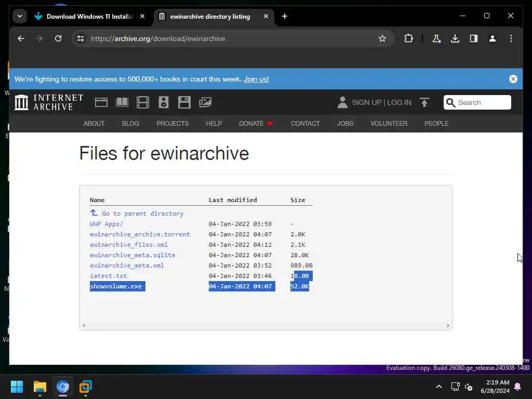The image size is (532, 399).
Task: Show browser downloads
Action: coord(455,38)
